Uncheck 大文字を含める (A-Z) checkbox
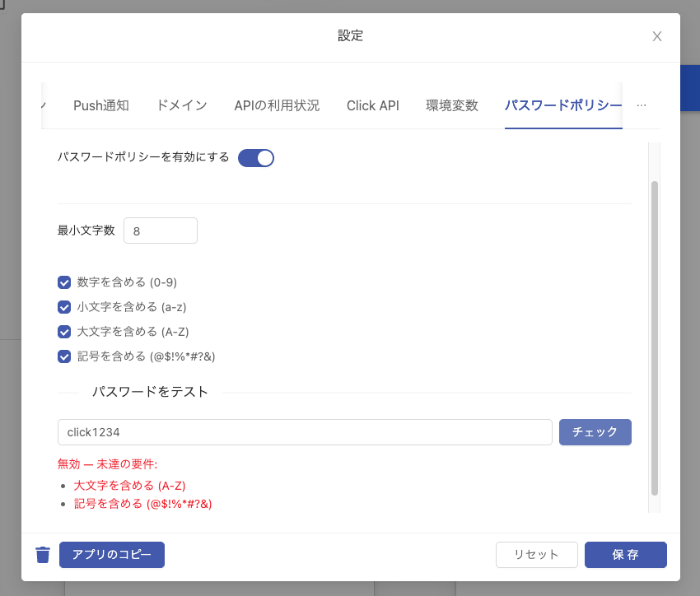The image size is (700, 596). [x=64, y=332]
